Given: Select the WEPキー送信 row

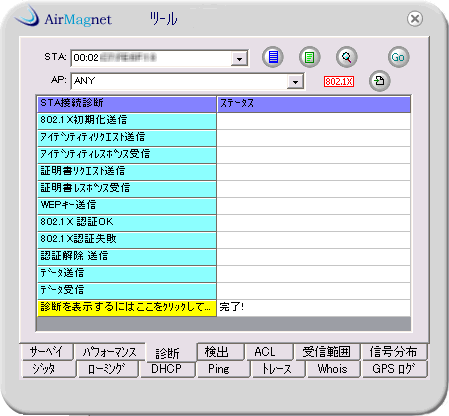Looking at the screenshot, I should [127, 206].
